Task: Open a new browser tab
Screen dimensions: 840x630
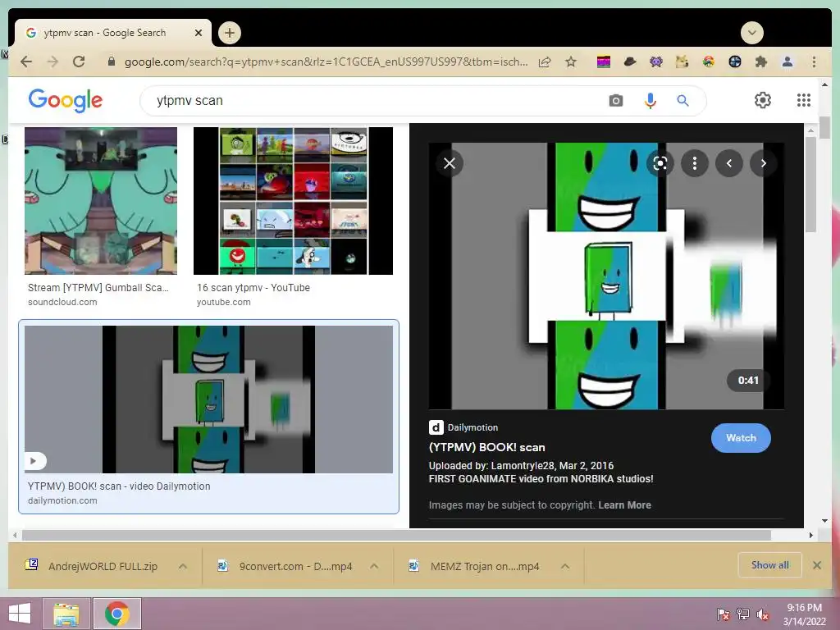Action: 230,33
